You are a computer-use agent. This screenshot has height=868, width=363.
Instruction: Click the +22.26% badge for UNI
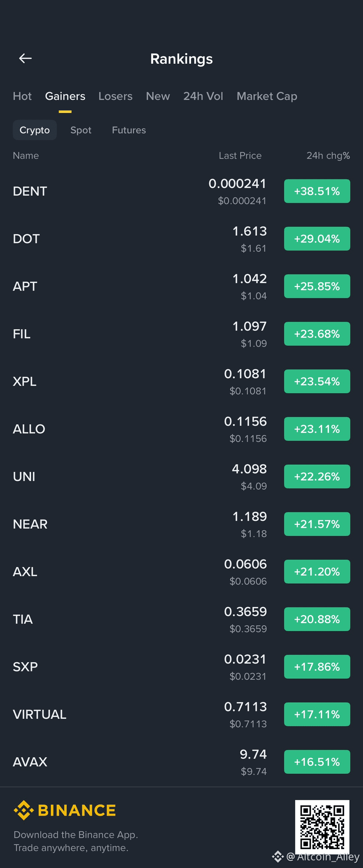pos(317,477)
